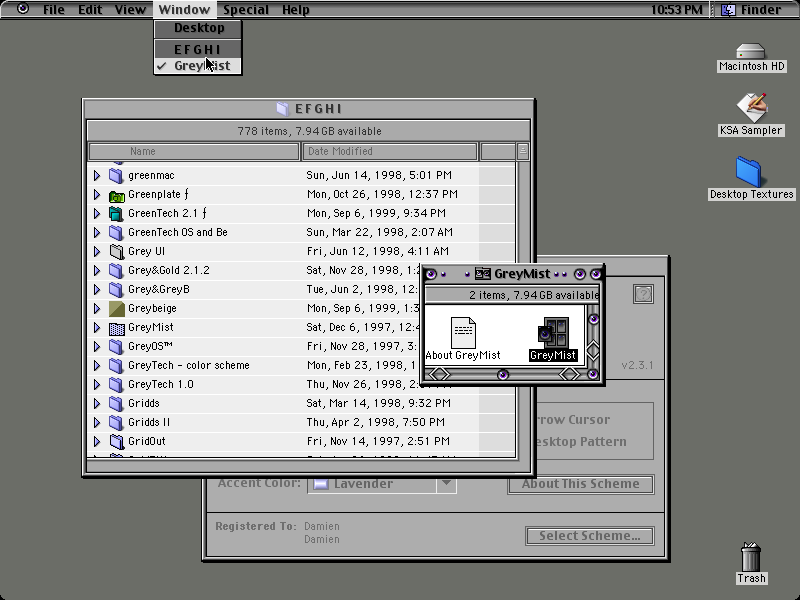Click the E F G H I window title bar

point(309,109)
